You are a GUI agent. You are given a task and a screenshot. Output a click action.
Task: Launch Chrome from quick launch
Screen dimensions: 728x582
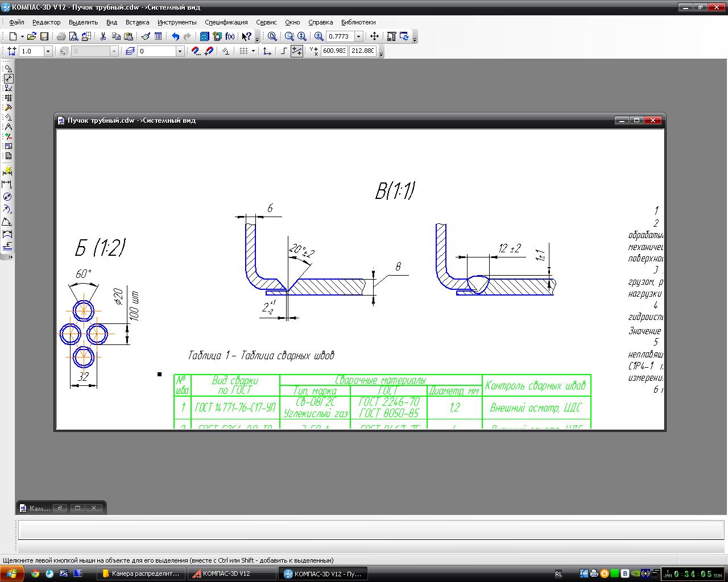pyautogui.click(x=35, y=573)
